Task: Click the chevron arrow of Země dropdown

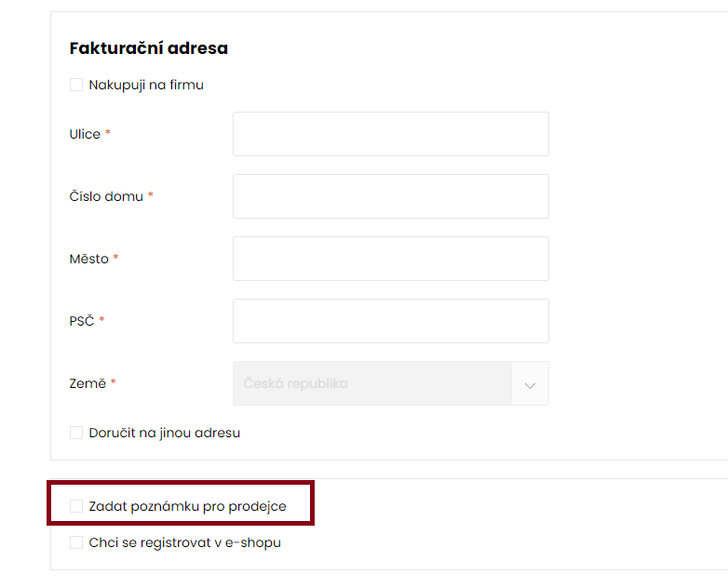Action: [x=531, y=385]
